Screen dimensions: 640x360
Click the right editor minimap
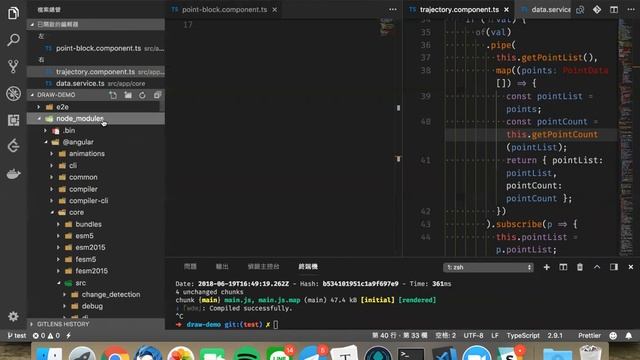[x=625, y=137]
